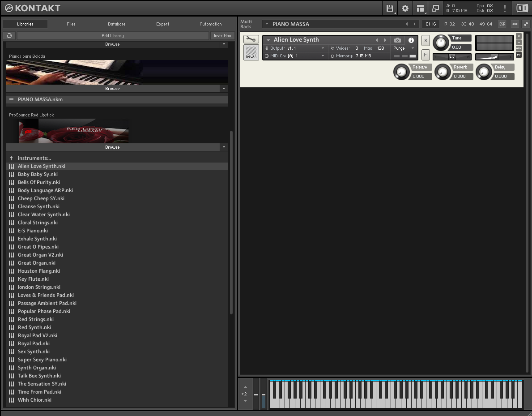Toggle the KSP script editor
The height and width of the screenshot is (416, 532).
click(502, 24)
